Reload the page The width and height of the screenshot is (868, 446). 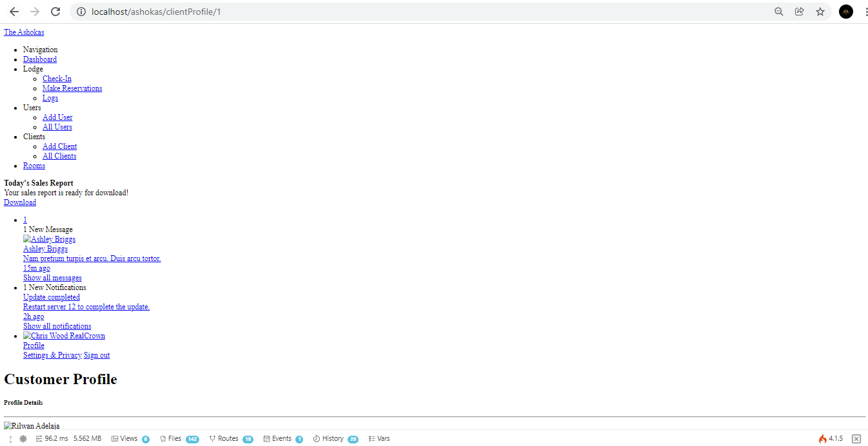point(55,12)
